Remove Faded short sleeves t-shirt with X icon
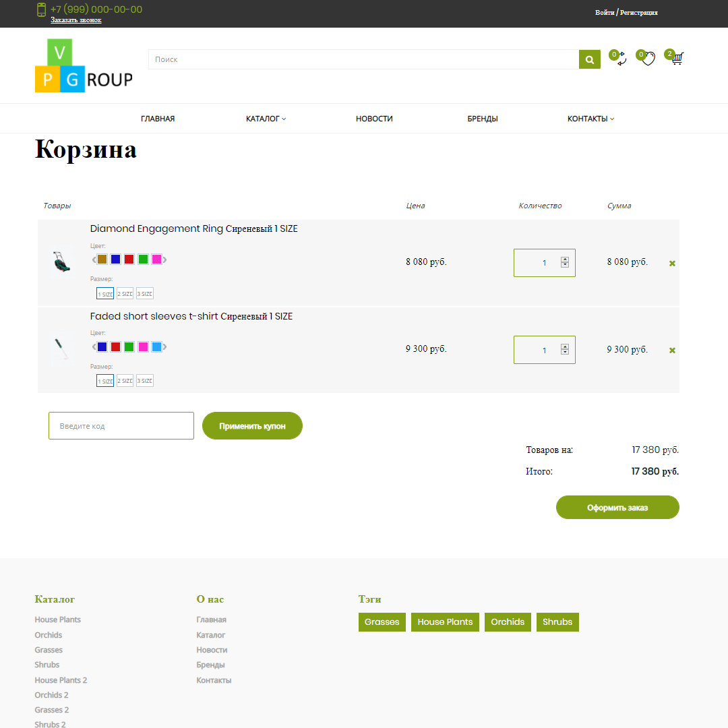 coord(672,350)
